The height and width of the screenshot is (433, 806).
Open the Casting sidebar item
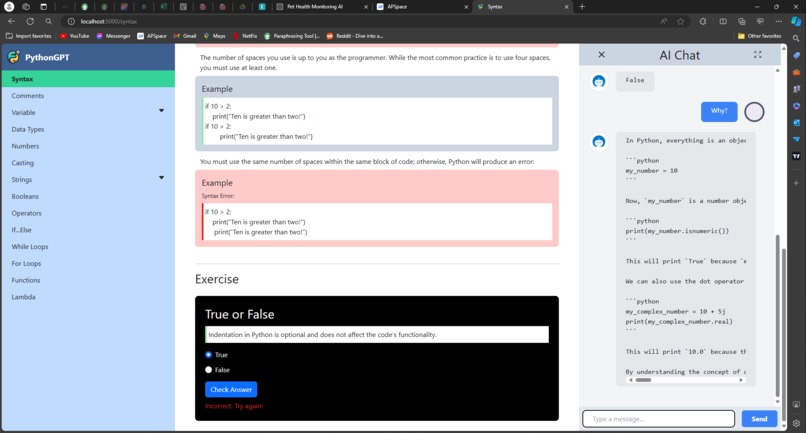pos(88,163)
